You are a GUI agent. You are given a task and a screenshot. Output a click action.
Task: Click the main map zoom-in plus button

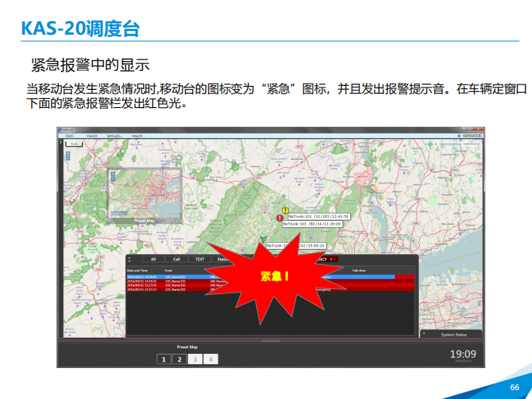[x=67, y=153]
